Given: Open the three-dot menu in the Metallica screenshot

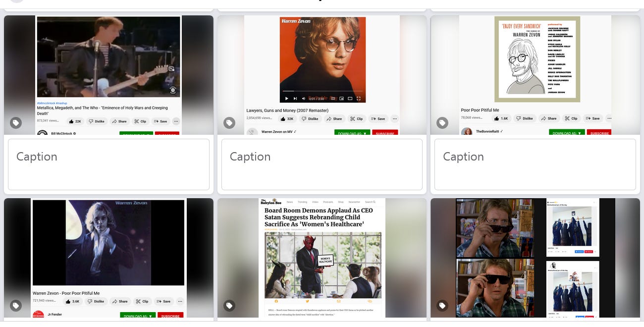Looking at the screenshot, I should (176, 121).
